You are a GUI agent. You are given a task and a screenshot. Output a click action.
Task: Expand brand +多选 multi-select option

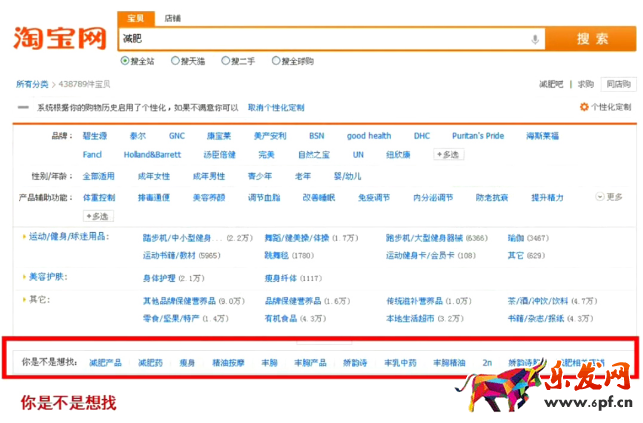coord(448,155)
